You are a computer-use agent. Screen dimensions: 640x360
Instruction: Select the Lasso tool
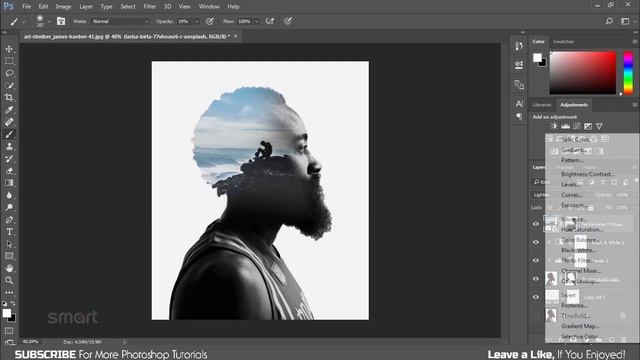9,73
